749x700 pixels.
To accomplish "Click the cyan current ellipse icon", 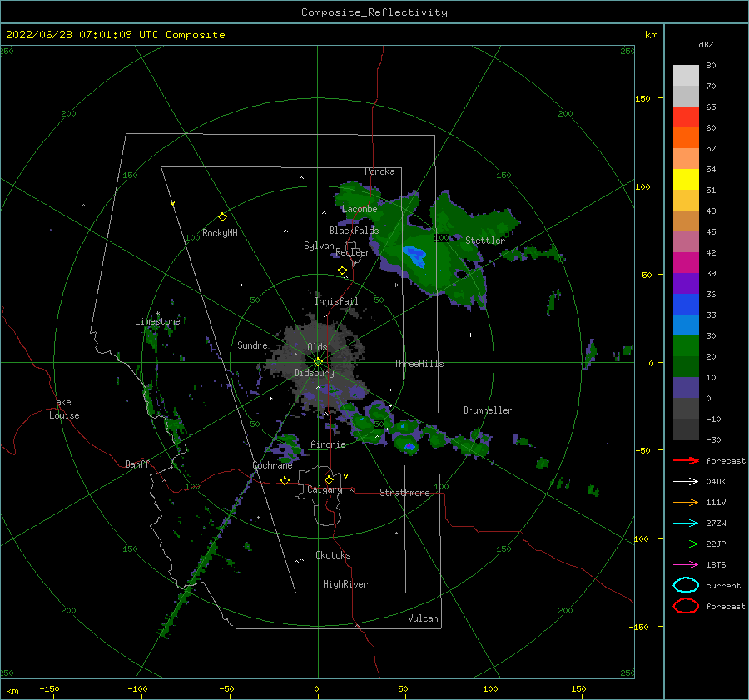I will 686,585.
